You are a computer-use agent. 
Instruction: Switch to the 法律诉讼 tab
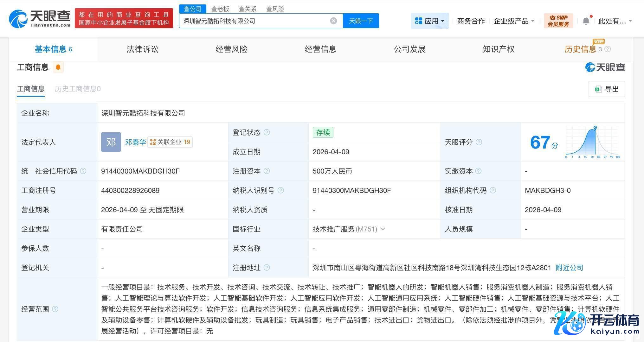tap(142, 49)
